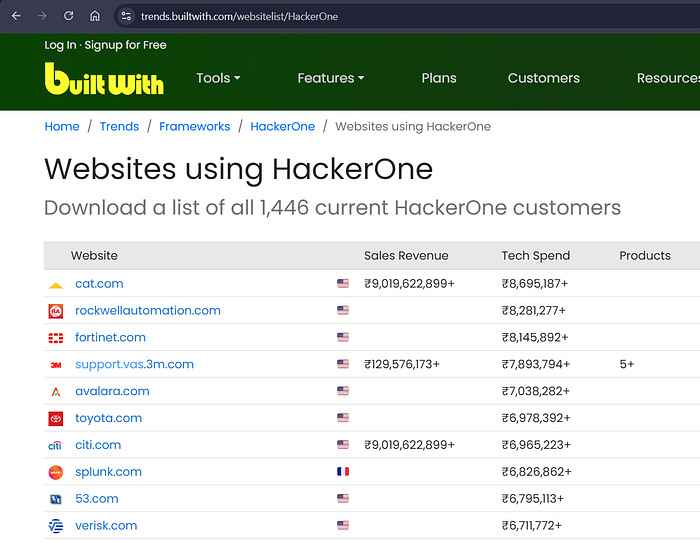Click US flag in 53.com row
The width and height of the screenshot is (700, 542).
pos(343,498)
